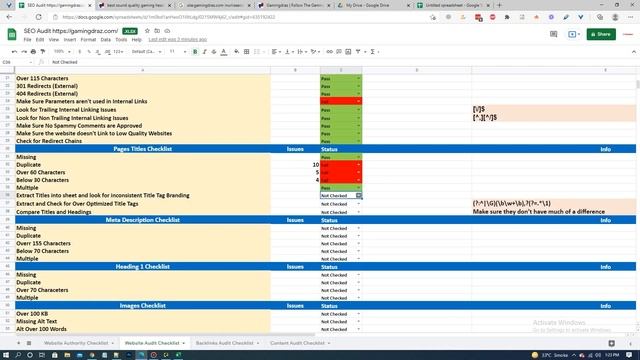Open status dropdown for Below 30 Characters
Viewport: 640px width, 360px height.
click(x=358, y=180)
